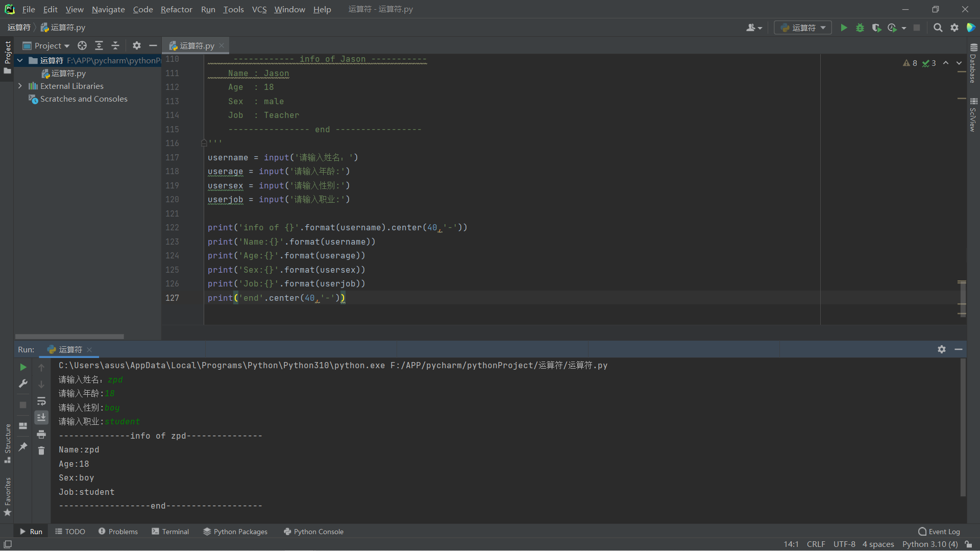The height and width of the screenshot is (551, 980).
Task: Toggle soft-wrap in Run console
Action: pyautogui.click(x=41, y=401)
